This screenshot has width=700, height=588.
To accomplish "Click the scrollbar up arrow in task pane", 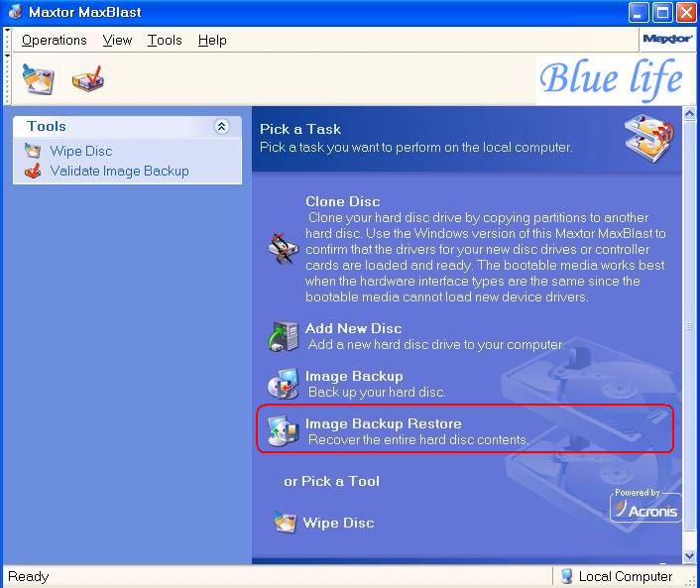I will point(689,114).
